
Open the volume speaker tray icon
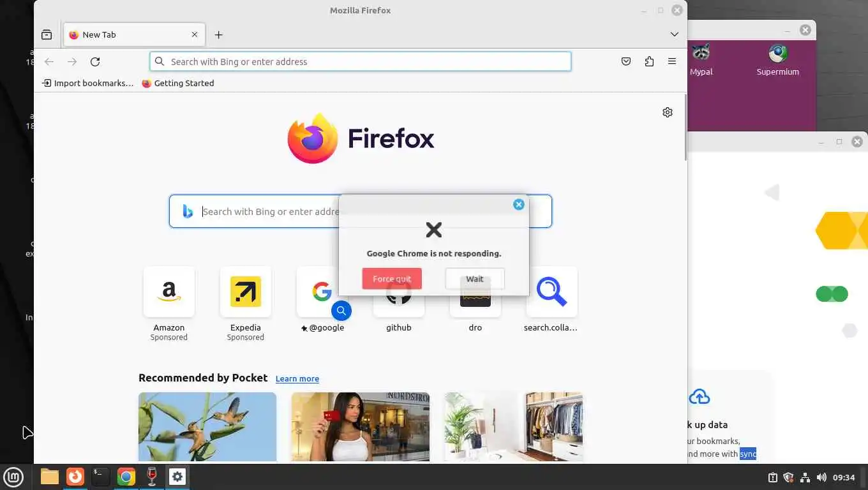[x=821, y=477]
